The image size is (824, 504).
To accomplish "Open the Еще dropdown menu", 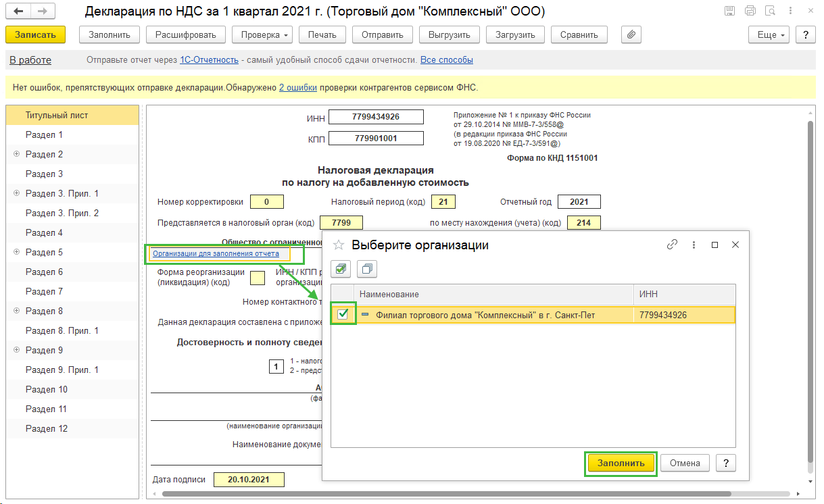I will (x=769, y=34).
